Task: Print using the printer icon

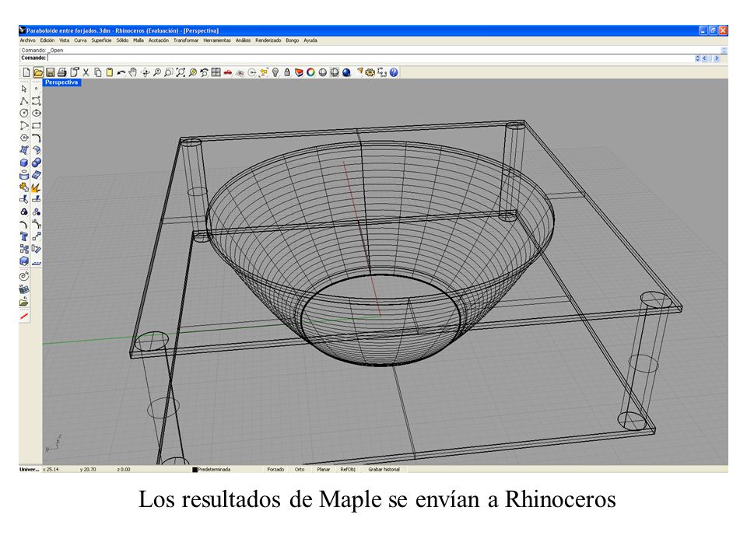Action: (62, 72)
